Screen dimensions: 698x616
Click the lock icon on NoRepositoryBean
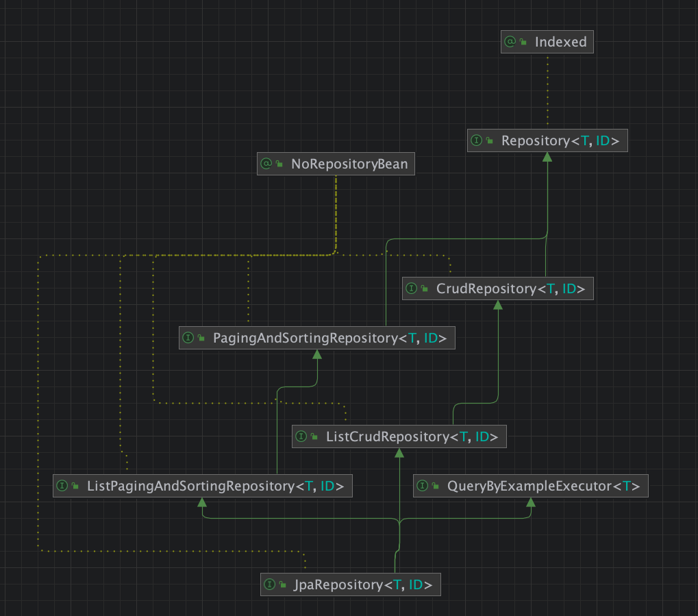[x=279, y=164]
